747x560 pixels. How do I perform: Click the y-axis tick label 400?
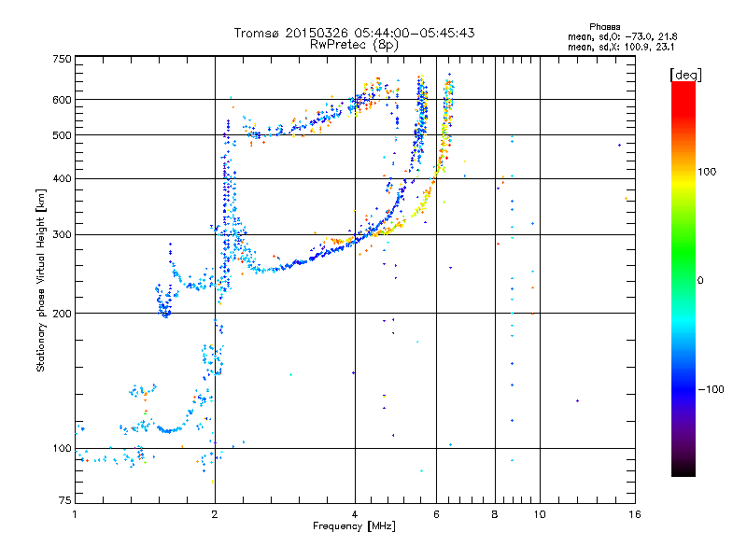coord(62,179)
